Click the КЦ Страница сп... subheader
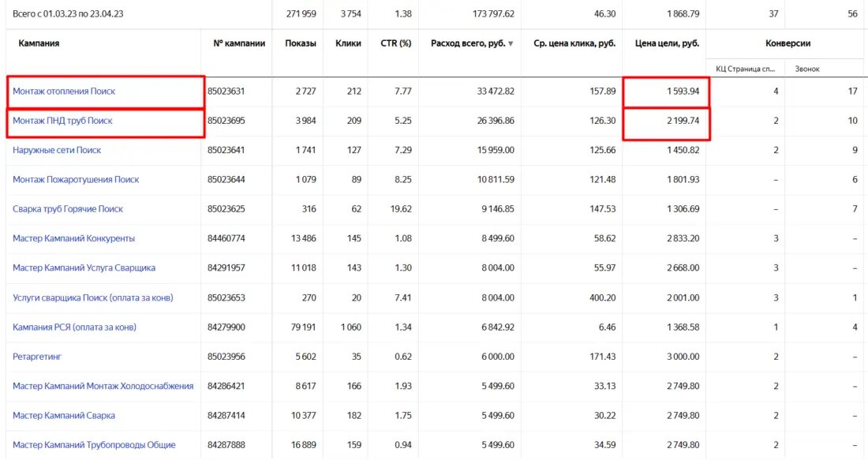Viewport: 868px width, 460px height. [745, 69]
